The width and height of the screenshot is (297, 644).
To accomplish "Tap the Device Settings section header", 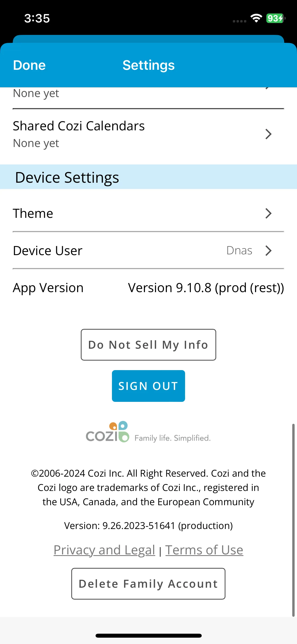I will (x=148, y=177).
